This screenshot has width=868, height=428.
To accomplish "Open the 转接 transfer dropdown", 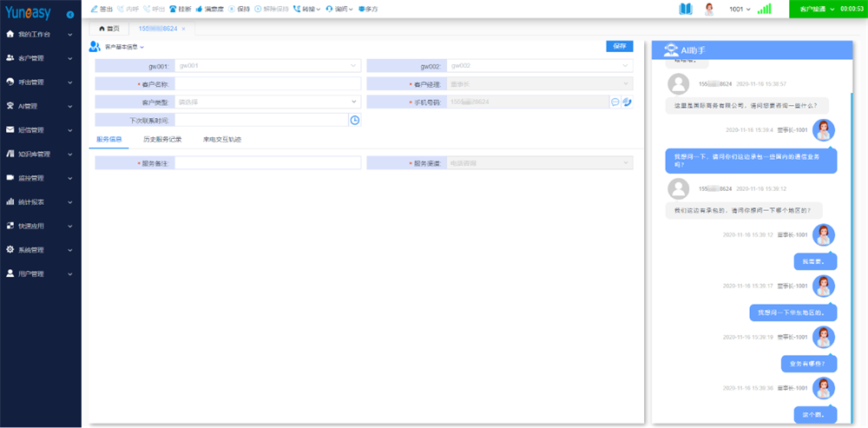I will [x=306, y=9].
